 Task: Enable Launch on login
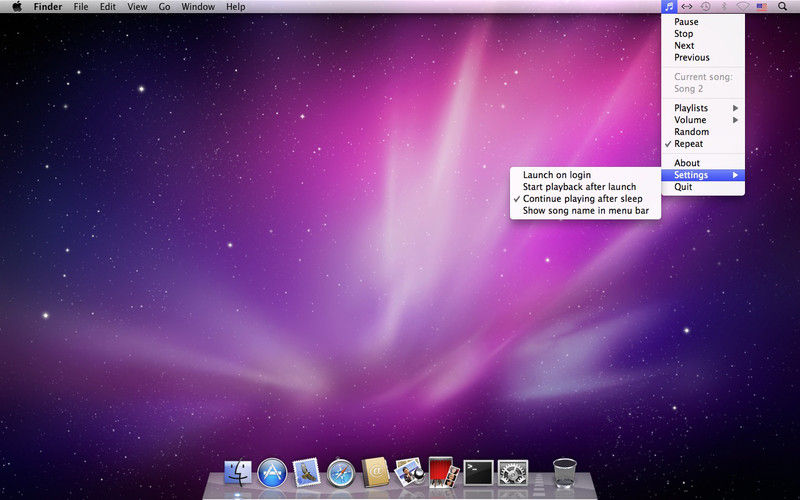pyautogui.click(x=585, y=175)
